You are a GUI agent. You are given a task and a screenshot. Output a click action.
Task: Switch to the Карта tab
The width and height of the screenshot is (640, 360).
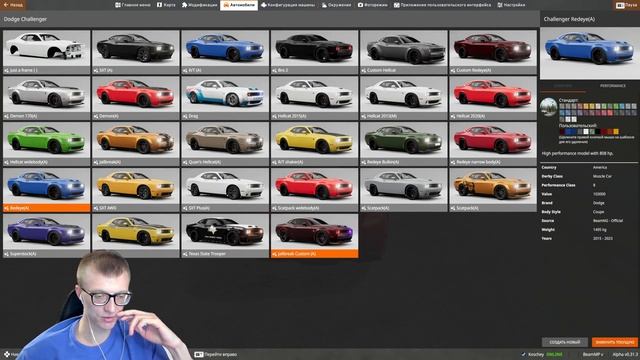[166, 5]
